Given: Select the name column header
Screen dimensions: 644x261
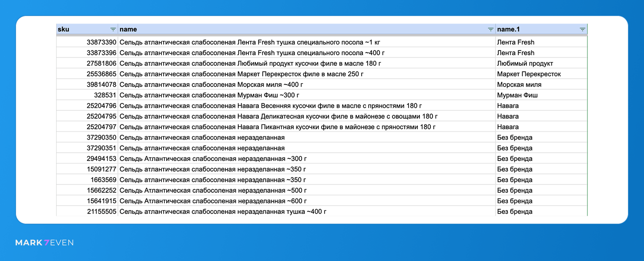Looking at the screenshot, I should [307, 29].
